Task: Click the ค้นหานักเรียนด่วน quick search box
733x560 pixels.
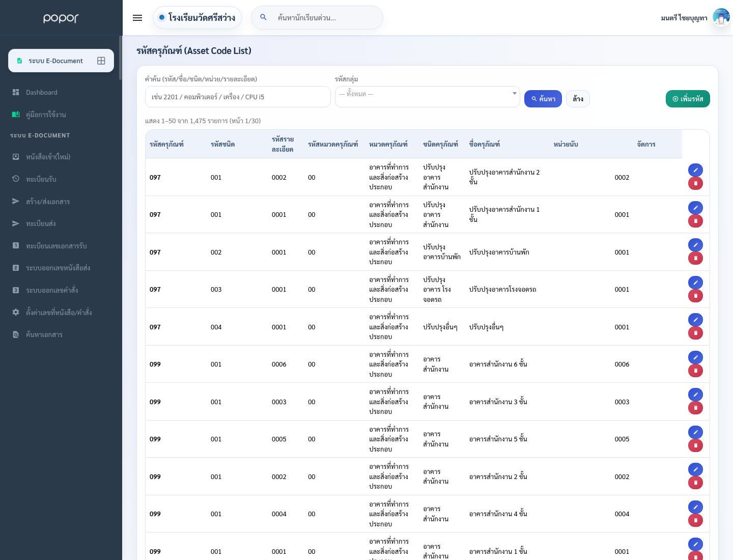Action: pyautogui.click(x=317, y=18)
